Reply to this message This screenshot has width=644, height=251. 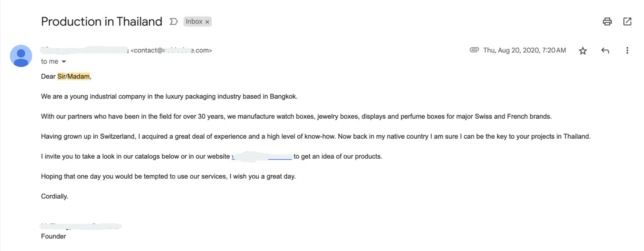click(x=606, y=51)
